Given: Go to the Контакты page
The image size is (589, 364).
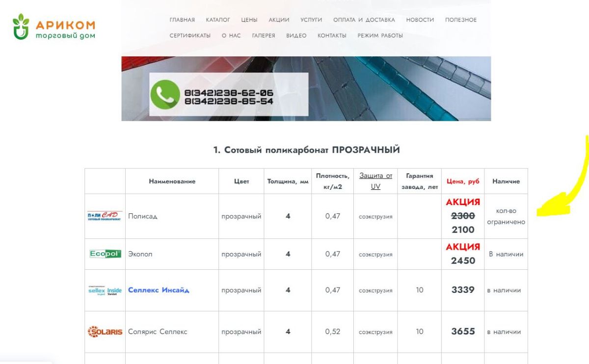Looking at the screenshot, I should coord(332,36).
